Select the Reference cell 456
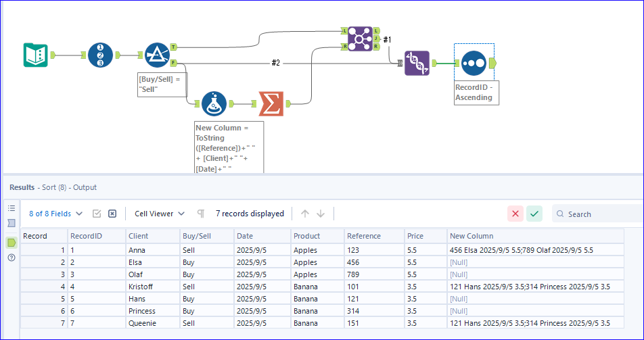The image size is (644, 340). (x=374, y=262)
